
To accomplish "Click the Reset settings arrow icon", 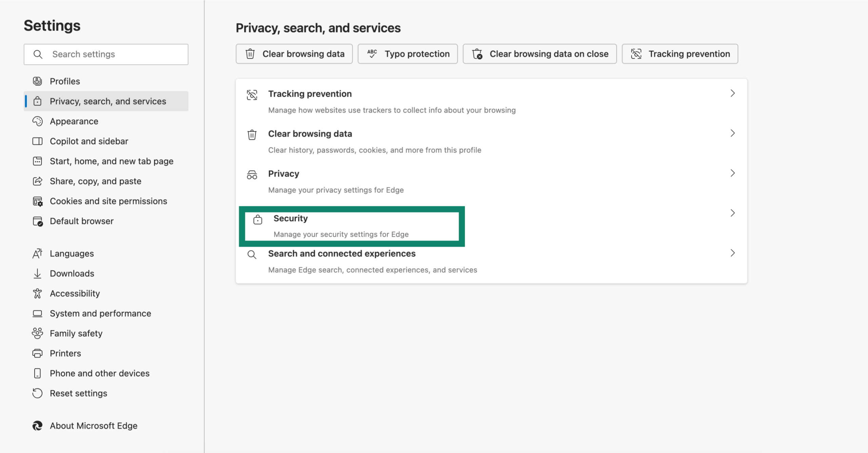I will pos(37,393).
